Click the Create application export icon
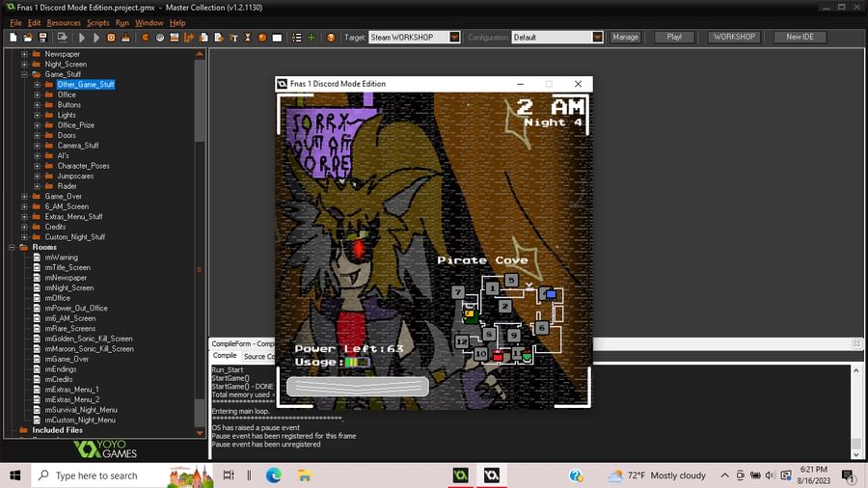The width and height of the screenshot is (868, 488). 62,38
